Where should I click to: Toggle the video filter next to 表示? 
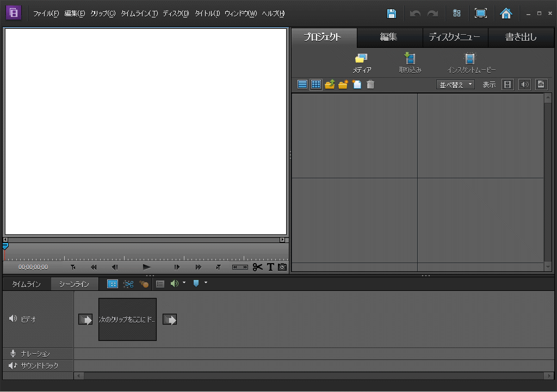coord(507,84)
